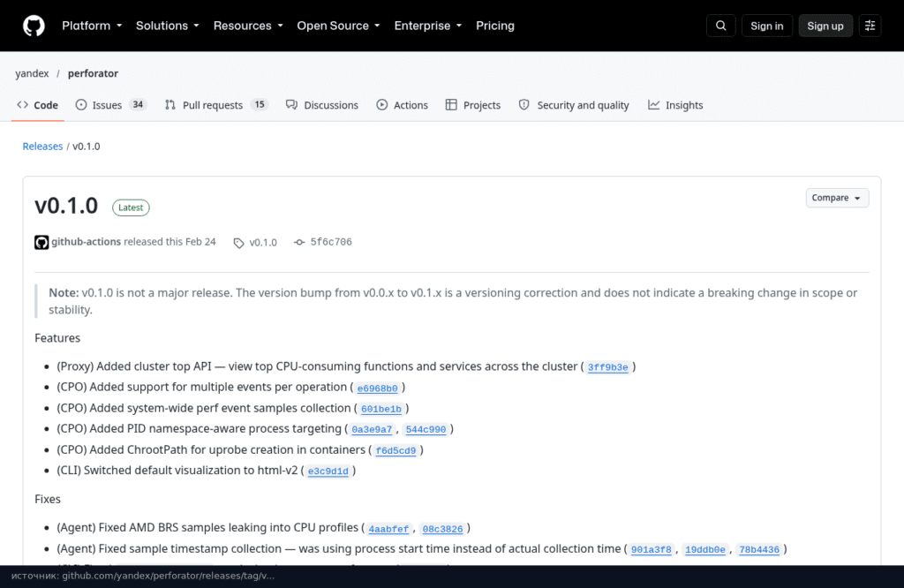Open the perforator repository link
This screenshot has height=588, width=904.
(x=93, y=73)
